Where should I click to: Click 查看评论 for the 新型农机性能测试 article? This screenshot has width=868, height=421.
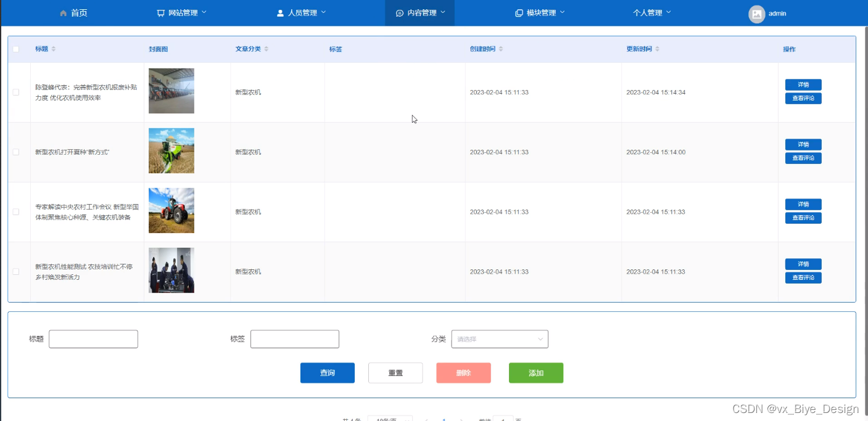[x=803, y=278]
